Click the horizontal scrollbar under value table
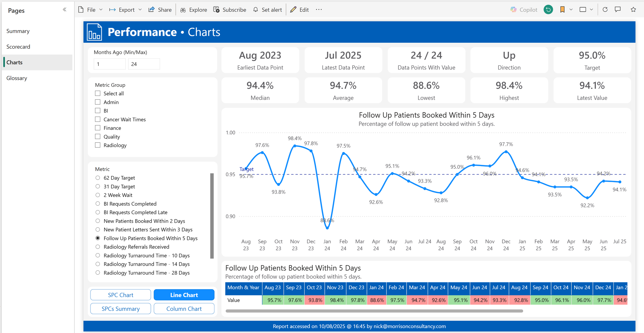Screen dimensions: 644x333 pyautogui.click(x=374, y=311)
